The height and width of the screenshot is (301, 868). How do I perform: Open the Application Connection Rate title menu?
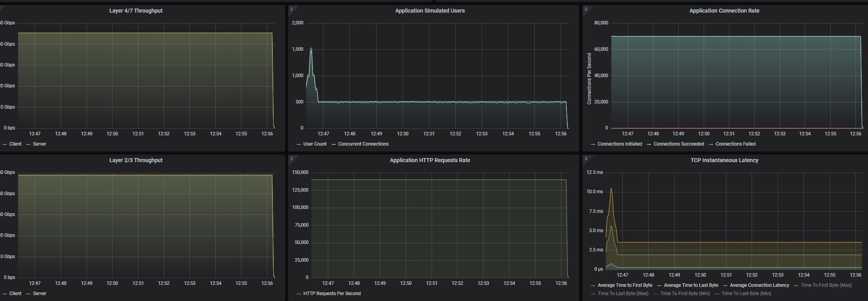pyautogui.click(x=724, y=11)
